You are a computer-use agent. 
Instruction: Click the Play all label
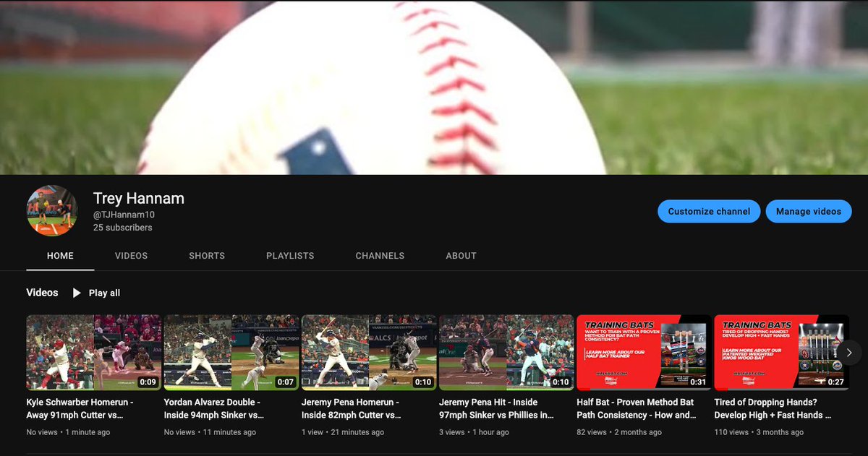tap(102, 293)
